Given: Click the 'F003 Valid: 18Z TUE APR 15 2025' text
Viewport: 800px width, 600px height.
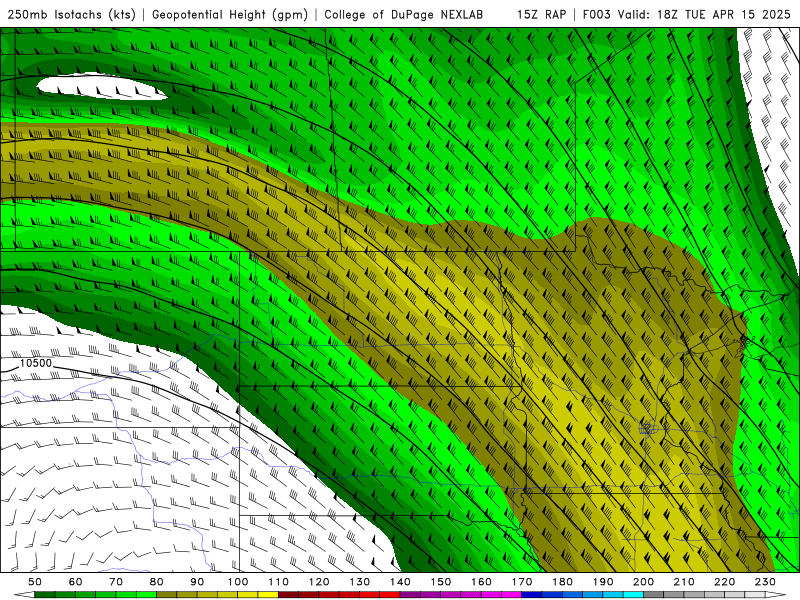Looking at the screenshot, I should coord(688,15).
